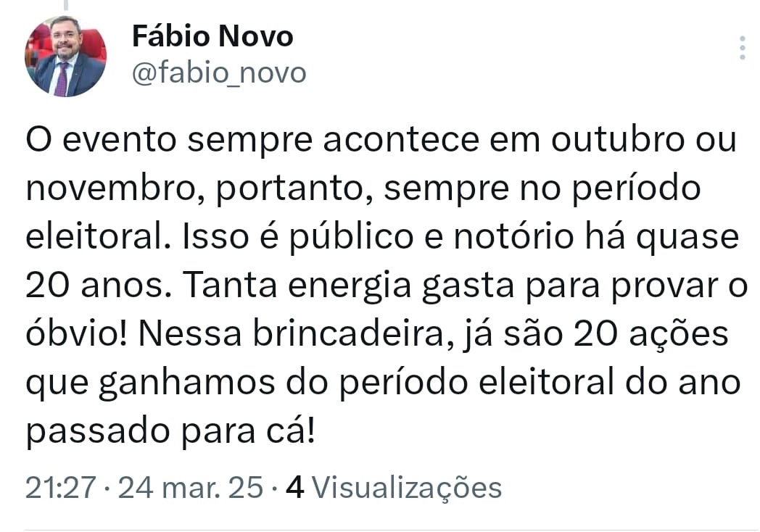Click the bold 4 views count

[x=294, y=487]
